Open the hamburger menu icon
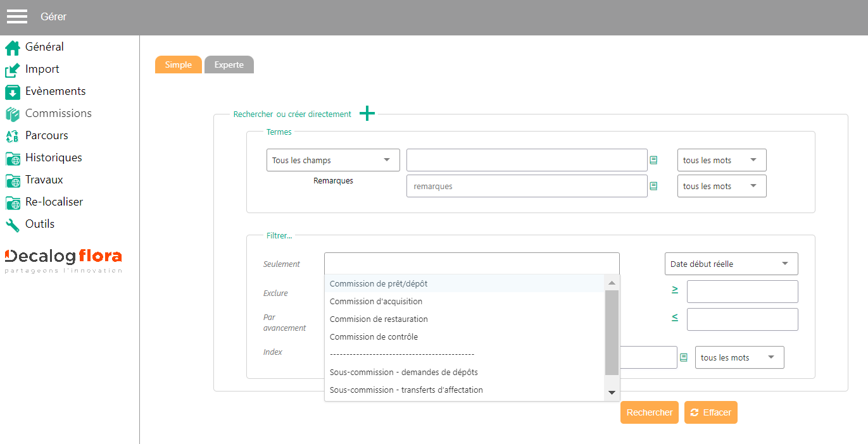The height and width of the screenshot is (444, 868). [17, 16]
